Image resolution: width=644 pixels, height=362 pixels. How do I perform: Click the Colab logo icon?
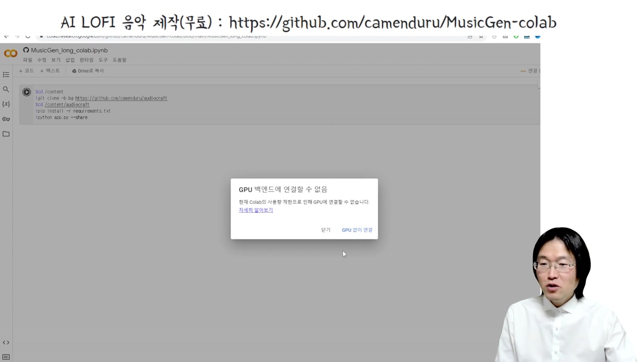point(11,54)
